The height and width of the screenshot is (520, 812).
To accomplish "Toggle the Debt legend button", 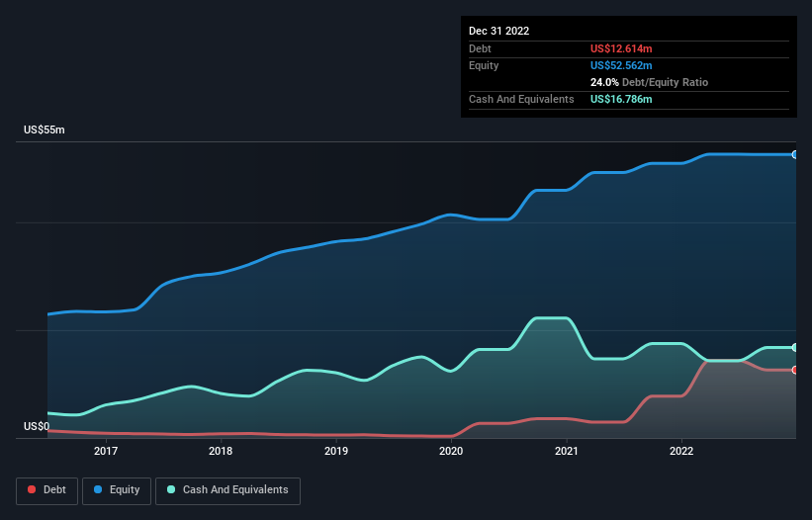I will coord(47,490).
